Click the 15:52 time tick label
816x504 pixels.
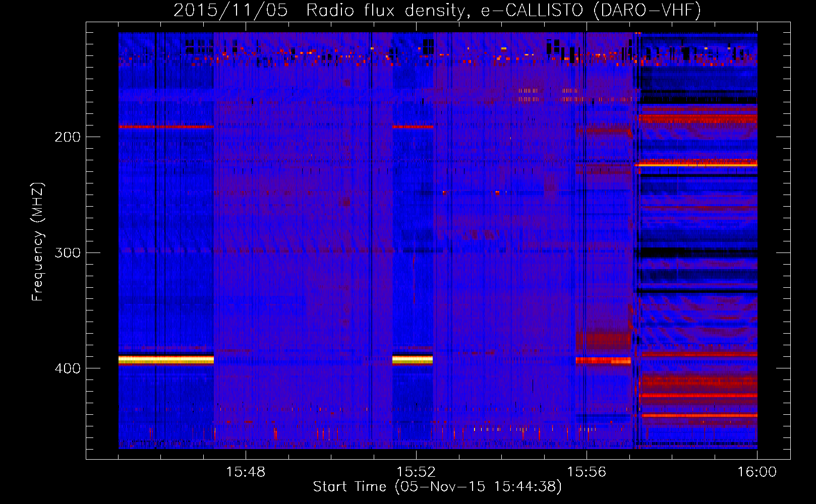pos(416,472)
